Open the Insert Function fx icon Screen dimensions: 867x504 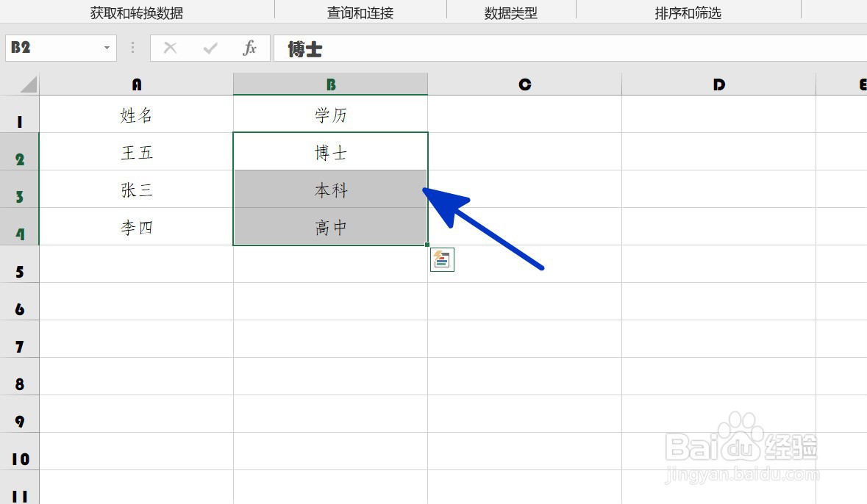click(249, 48)
